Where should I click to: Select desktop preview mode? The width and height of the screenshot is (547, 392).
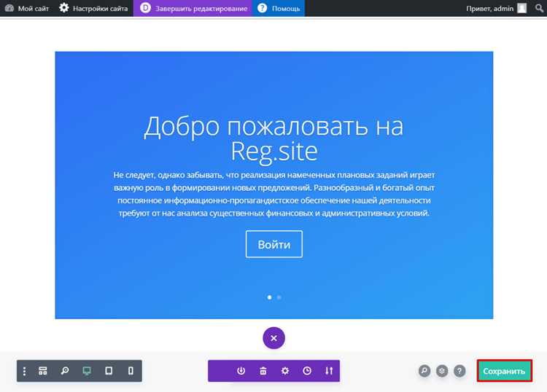pos(87,371)
